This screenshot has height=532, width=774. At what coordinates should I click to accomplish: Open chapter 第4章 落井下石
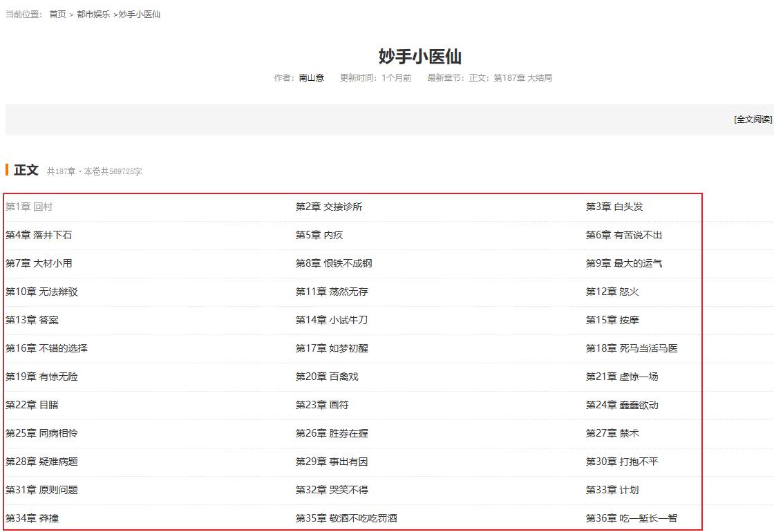pos(39,235)
